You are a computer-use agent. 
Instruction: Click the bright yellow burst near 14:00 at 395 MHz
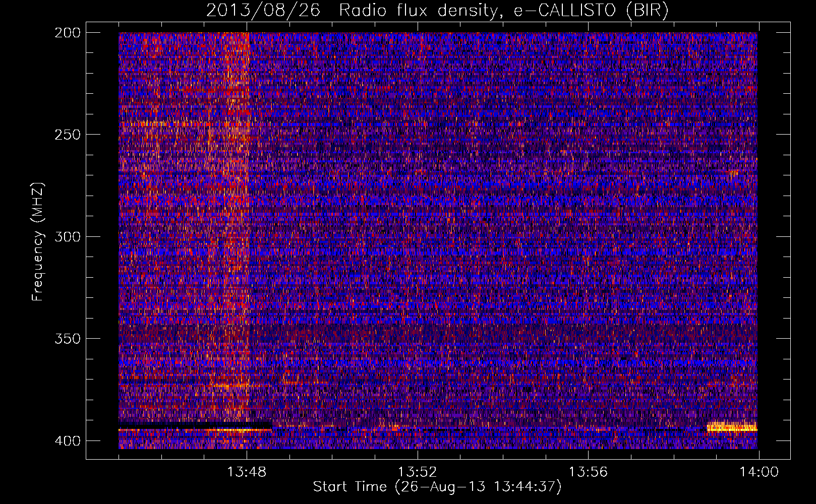pos(732,426)
